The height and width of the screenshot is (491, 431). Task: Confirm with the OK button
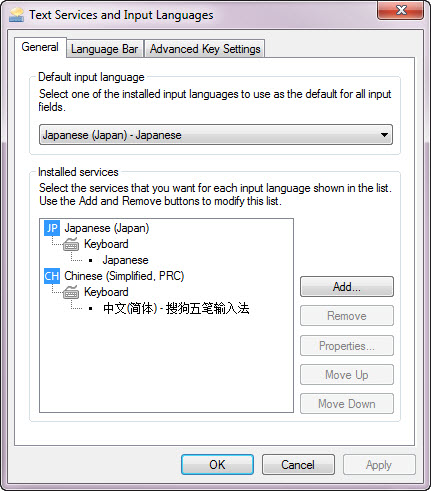tap(217, 465)
